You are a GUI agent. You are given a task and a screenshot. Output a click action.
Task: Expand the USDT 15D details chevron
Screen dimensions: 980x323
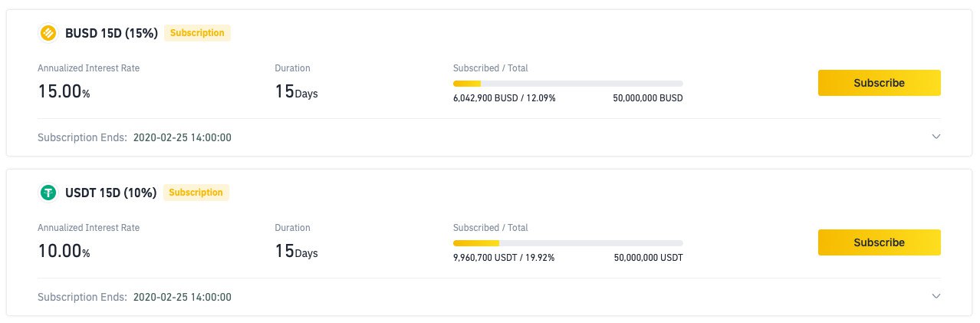(936, 296)
